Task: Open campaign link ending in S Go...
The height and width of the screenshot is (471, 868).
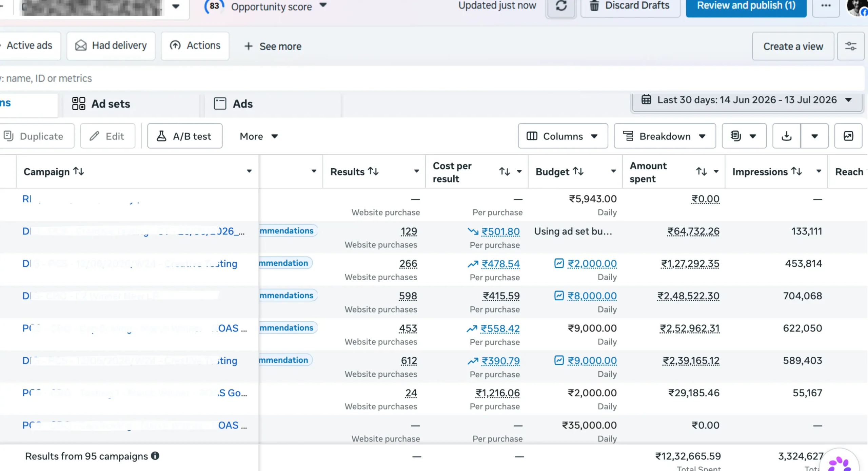Action: [135, 393]
